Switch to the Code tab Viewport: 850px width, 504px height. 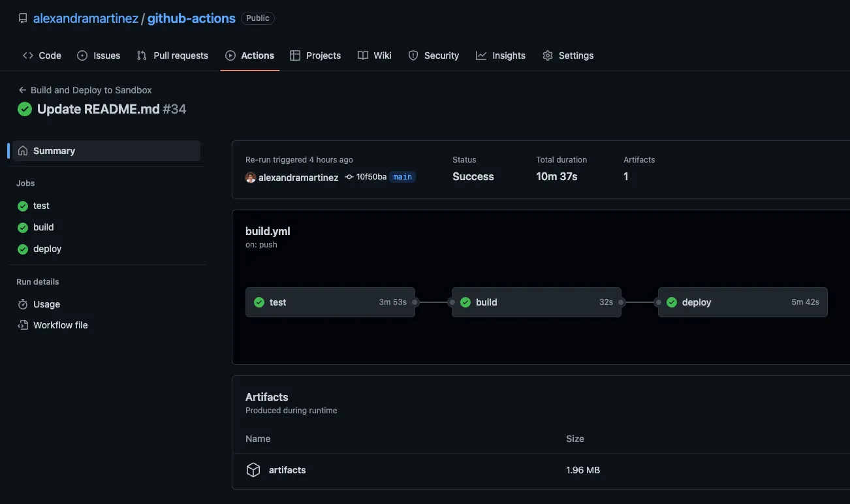pos(42,55)
